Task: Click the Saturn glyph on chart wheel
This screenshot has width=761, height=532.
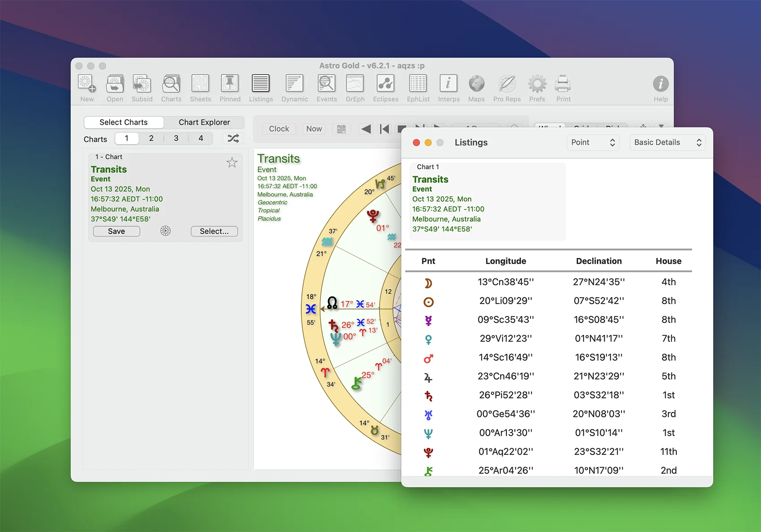Action: coord(333,325)
